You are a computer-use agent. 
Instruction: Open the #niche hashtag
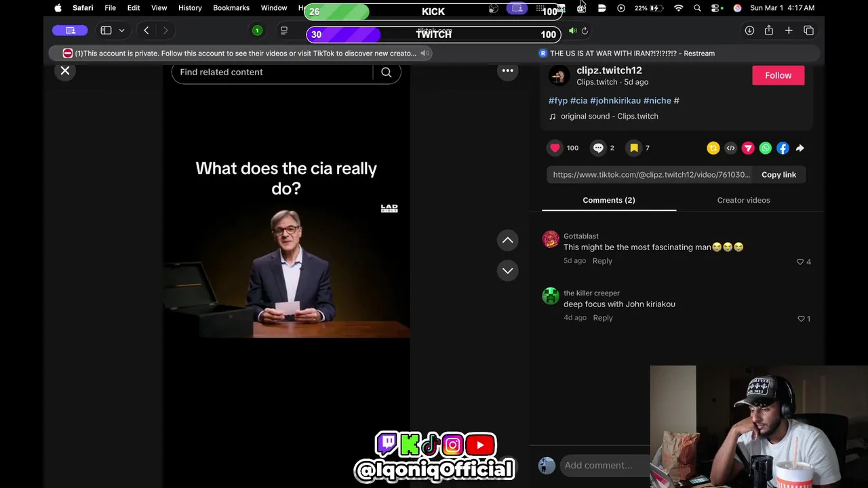[657, 100]
